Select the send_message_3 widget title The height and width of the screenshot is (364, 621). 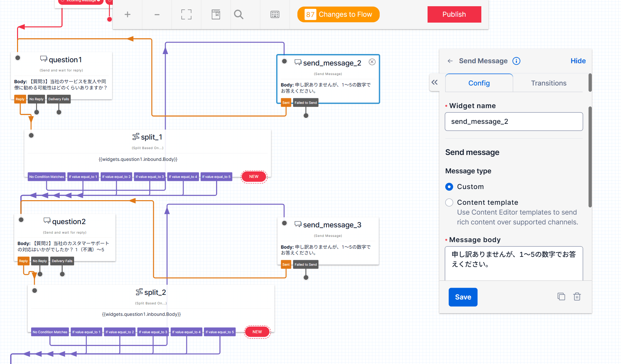tap(332, 225)
